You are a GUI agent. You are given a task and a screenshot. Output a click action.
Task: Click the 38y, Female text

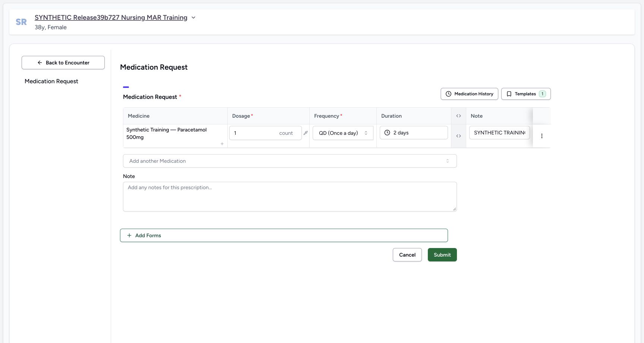point(51,27)
